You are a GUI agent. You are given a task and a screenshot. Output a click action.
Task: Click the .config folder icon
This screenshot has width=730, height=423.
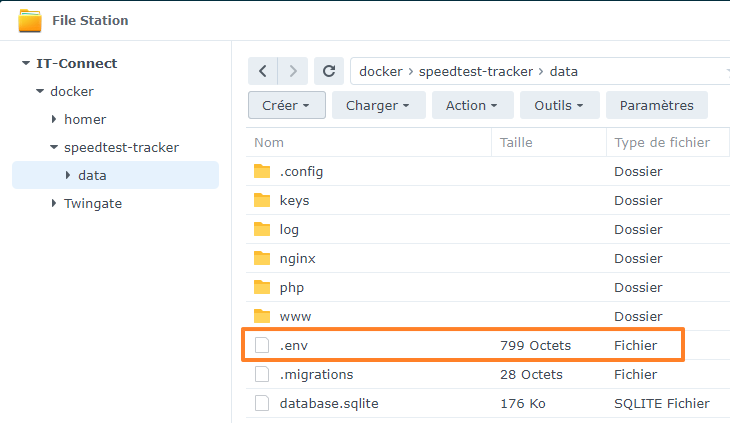pos(262,171)
